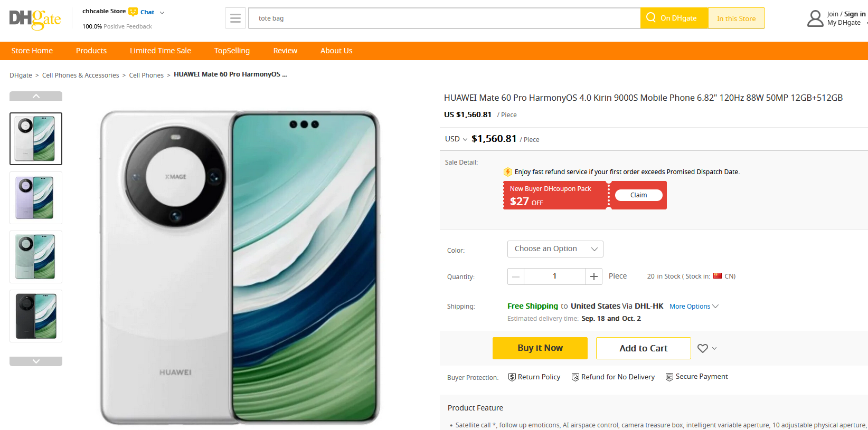Click the DHgate logo
Viewport: 868px width, 430px height.
click(35, 19)
